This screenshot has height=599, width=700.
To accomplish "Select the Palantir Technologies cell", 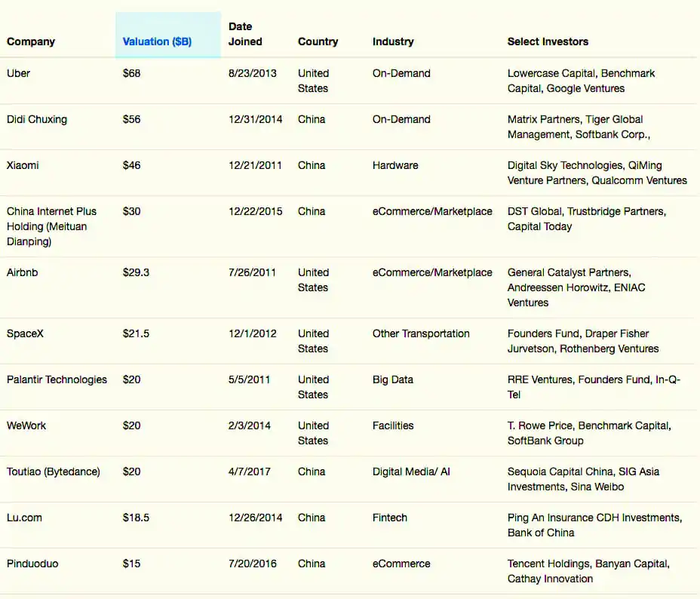I will [x=57, y=379].
